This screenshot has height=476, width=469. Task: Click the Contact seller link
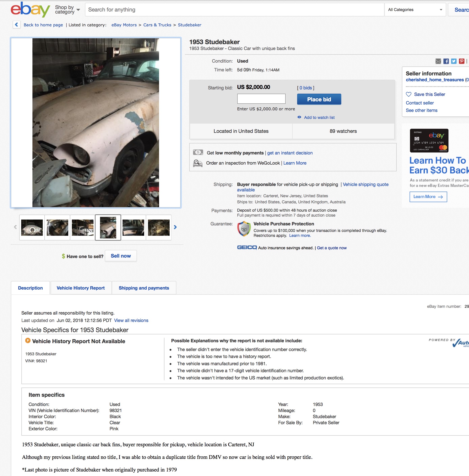coord(419,103)
